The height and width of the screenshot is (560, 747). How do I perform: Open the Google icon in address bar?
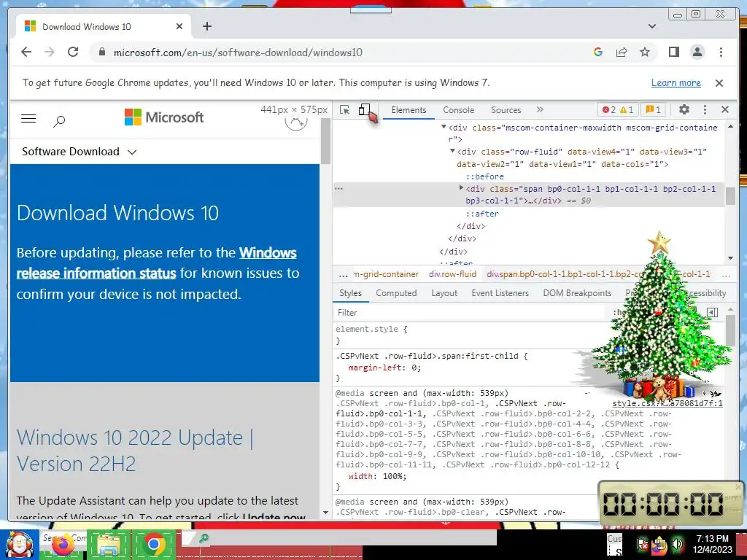(x=598, y=52)
